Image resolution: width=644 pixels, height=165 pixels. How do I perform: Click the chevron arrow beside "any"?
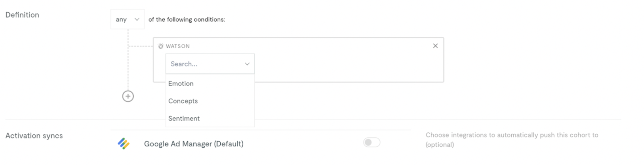tap(137, 20)
